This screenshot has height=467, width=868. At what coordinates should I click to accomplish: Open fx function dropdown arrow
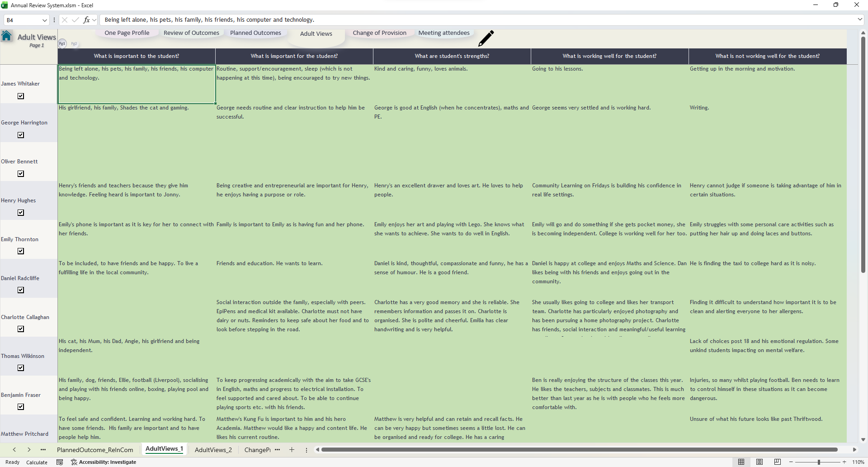pos(94,20)
